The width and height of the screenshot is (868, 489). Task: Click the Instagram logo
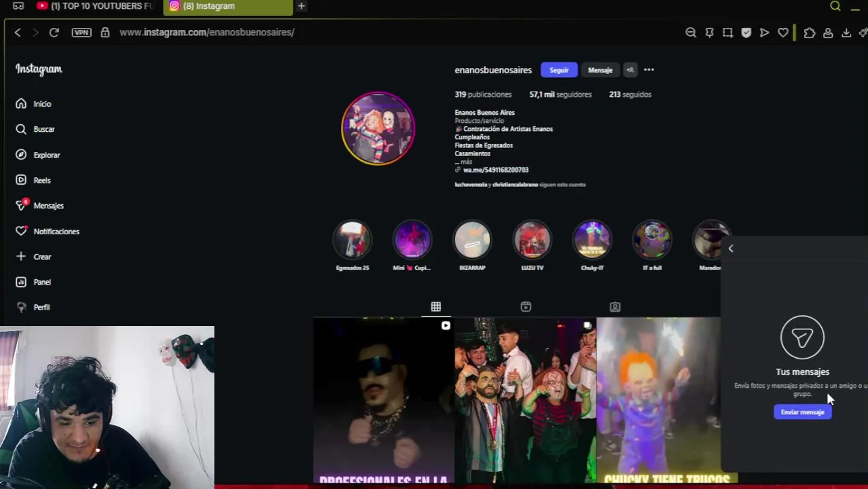(x=39, y=69)
